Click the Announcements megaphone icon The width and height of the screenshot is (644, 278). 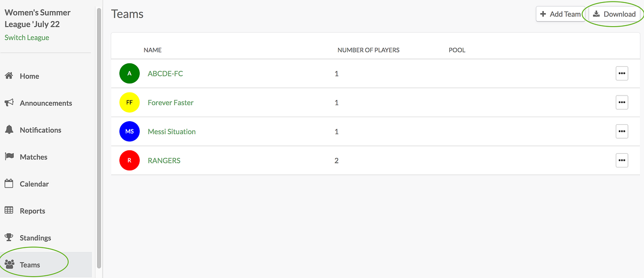[x=9, y=103]
